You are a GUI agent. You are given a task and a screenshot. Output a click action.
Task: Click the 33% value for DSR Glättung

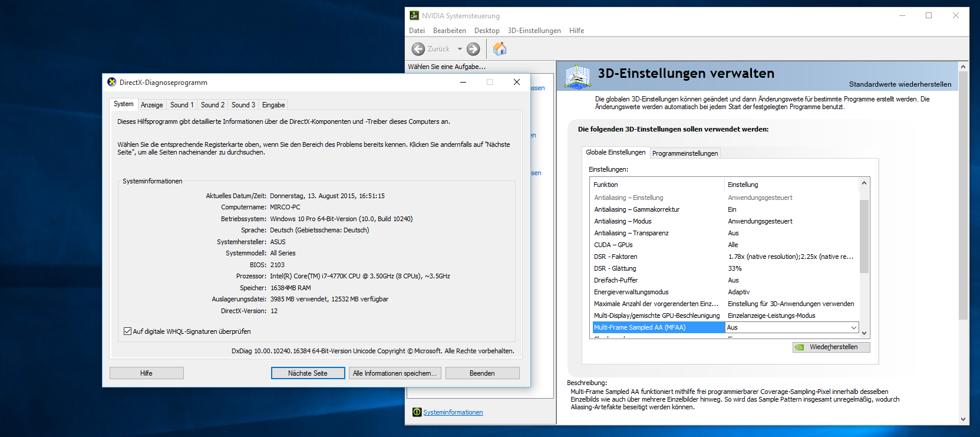point(735,268)
